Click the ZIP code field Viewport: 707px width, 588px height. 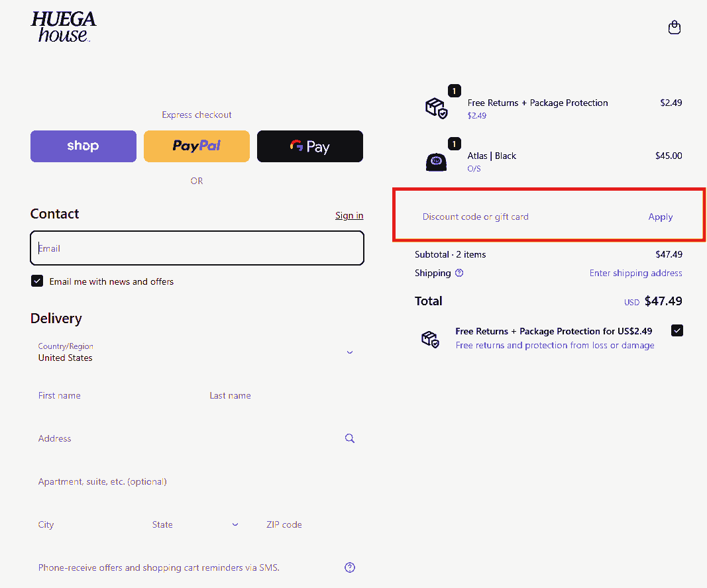pos(311,524)
